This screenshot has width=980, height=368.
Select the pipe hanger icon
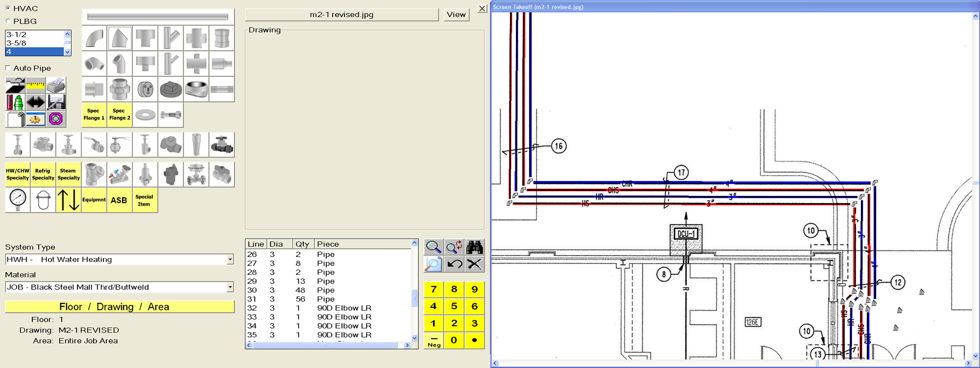43,200
